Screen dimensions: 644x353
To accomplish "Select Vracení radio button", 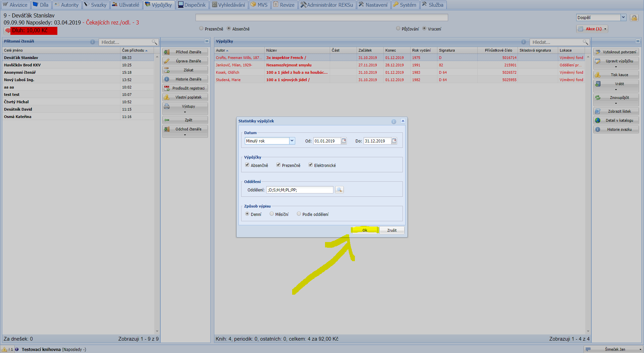I will coord(424,28).
